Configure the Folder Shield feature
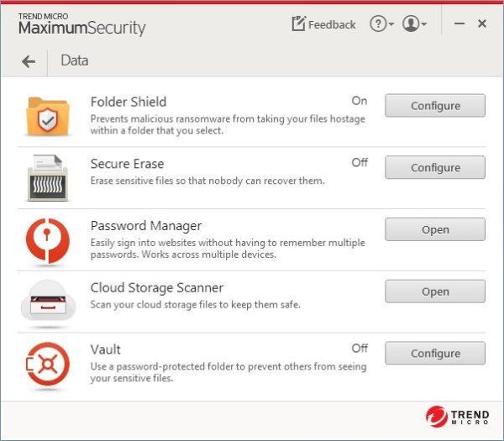Viewport: 504px width, 441px height. (435, 106)
